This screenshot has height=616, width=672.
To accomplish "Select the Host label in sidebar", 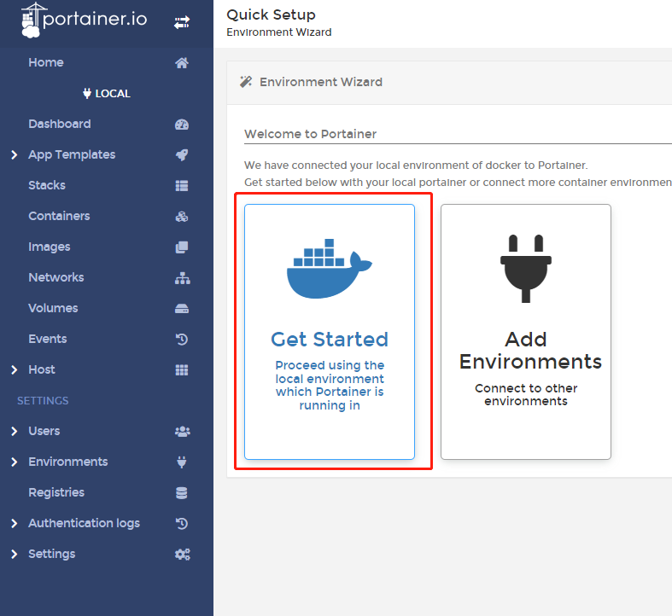I will point(42,369).
